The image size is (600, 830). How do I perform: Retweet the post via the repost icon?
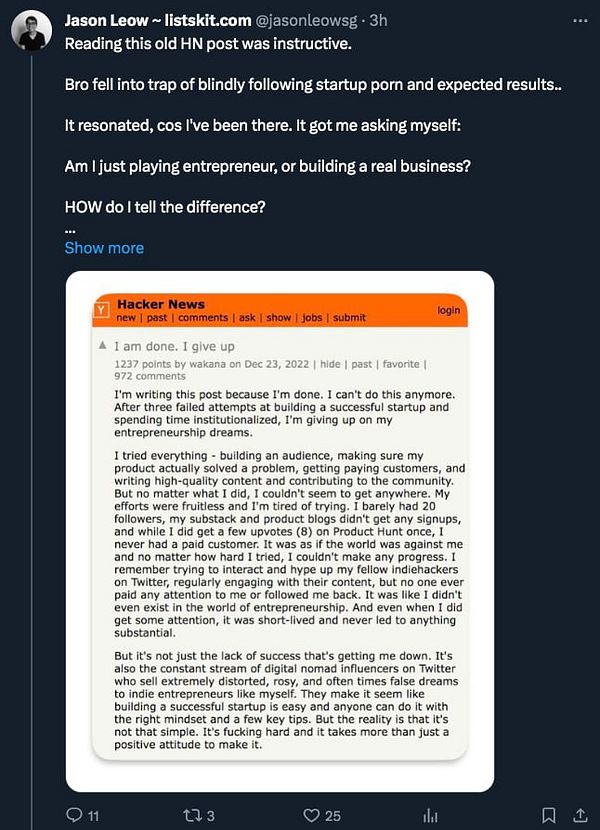[x=192, y=815]
